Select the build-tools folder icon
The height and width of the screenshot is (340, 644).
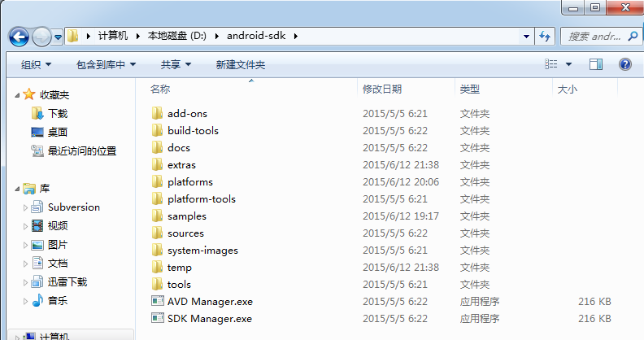click(157, 131)
